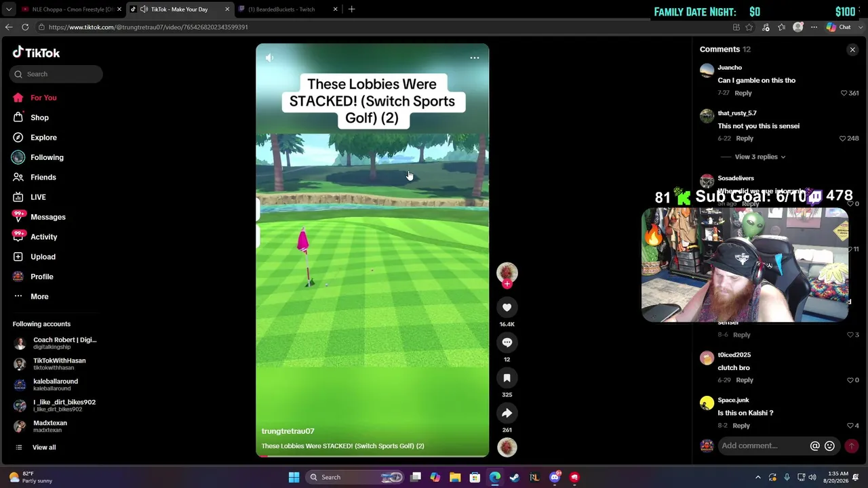Image resolution: width=868 pixels, height=488 pixels.
Task: Open Juancho's profile avatar
Action: point(707,70)
